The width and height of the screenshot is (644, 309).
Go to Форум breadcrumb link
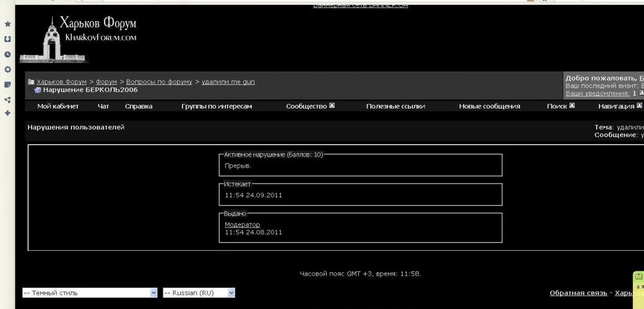pyautogui.click(x=106, y=82)
